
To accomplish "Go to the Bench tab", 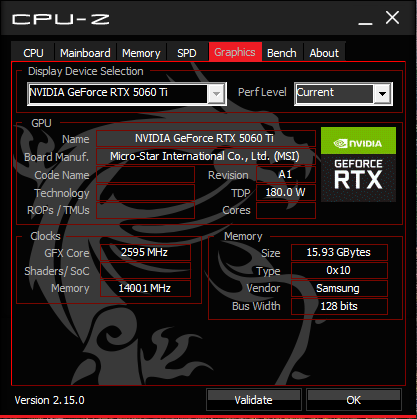I will (x=282, y=53).
